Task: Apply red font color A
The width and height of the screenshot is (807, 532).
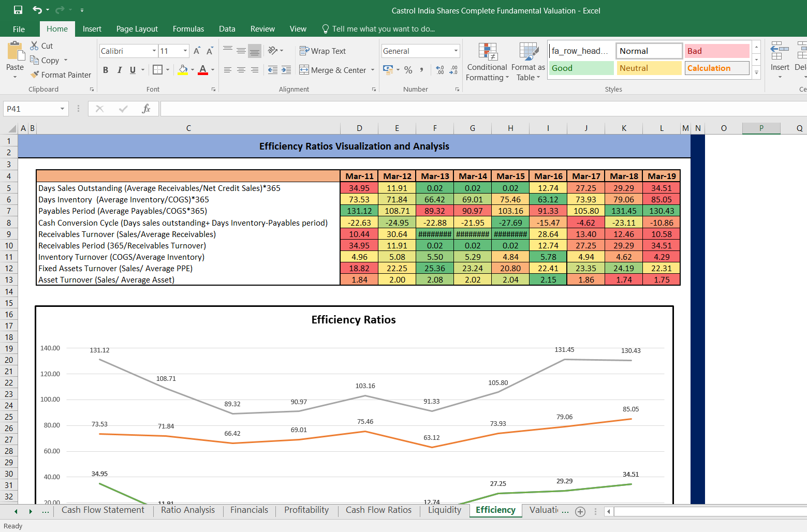Action: pos(203,70)
